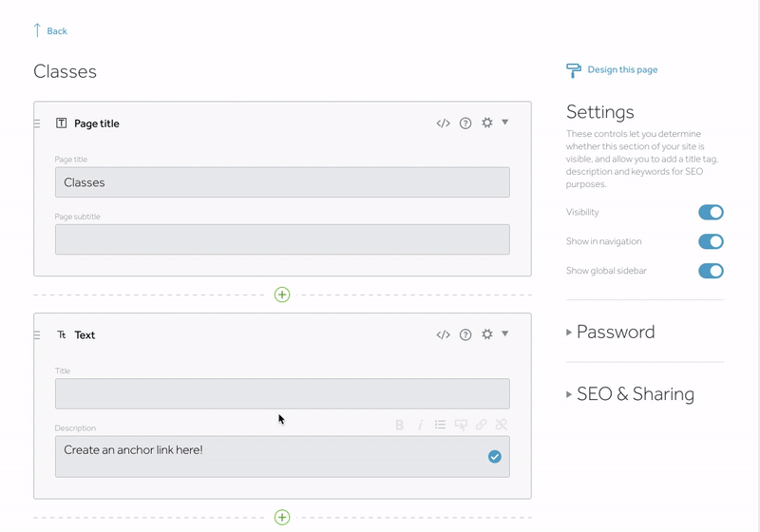Insert link using Description toolbar link icon

click(481, 425)
